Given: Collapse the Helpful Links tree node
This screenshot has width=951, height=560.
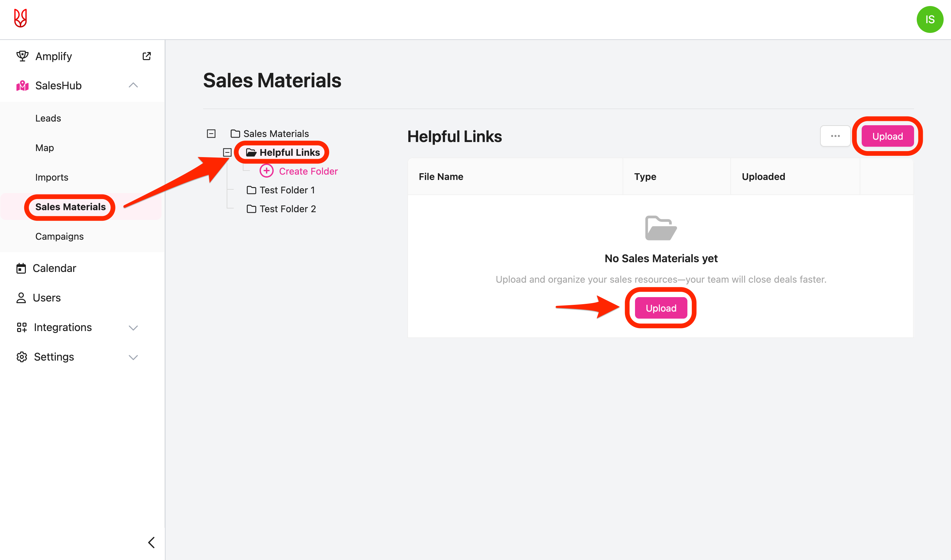Looking at the screenshot, I should click(227, 152).
